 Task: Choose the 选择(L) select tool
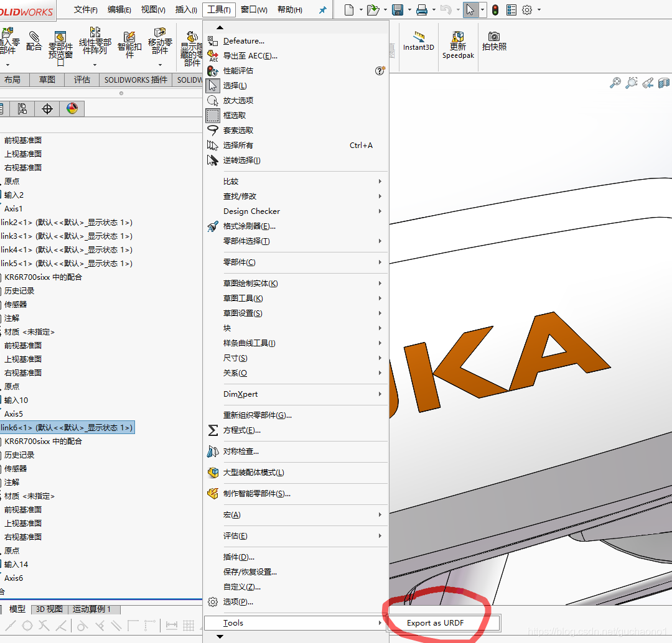235,86
